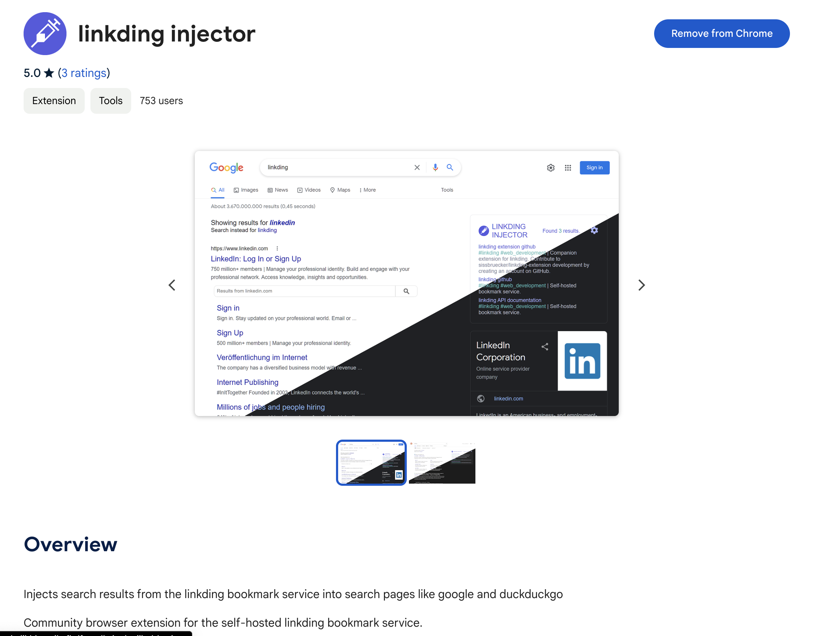The height and width of the screenshot is (636, 840).
Task: Click the 5.0 rating value
Action: click(x=32, y=73)
